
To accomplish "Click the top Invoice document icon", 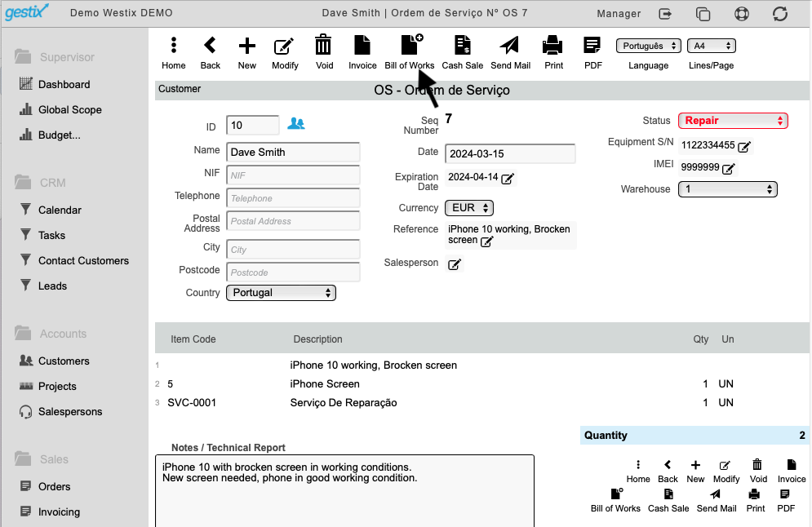I will pyautogui.click(x=362, y=45).
